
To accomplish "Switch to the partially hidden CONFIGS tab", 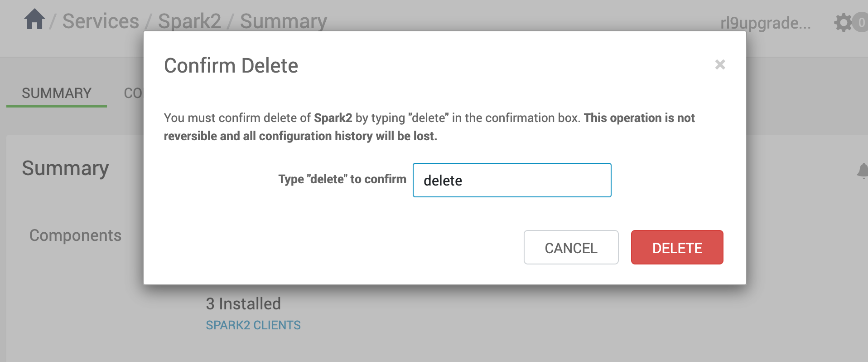I will point(133,93).
